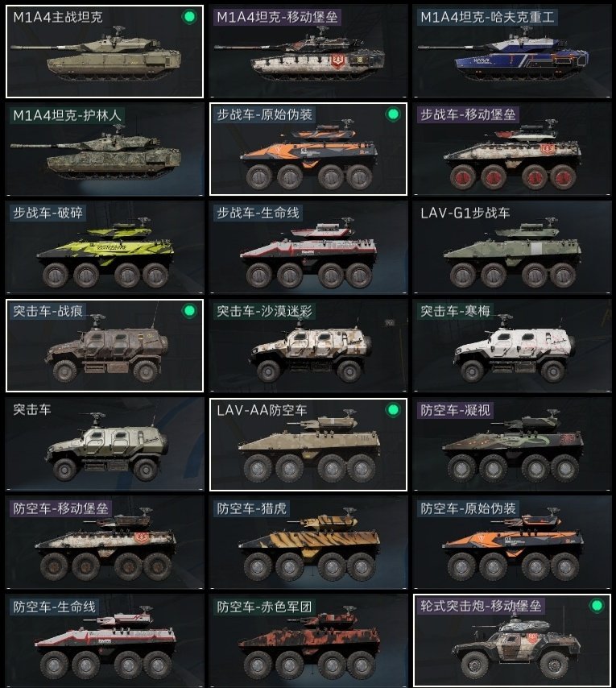The image size is (616, 688).
Task: Choose the 防空车-生命线 white and red skin
Action: (105, 640)
